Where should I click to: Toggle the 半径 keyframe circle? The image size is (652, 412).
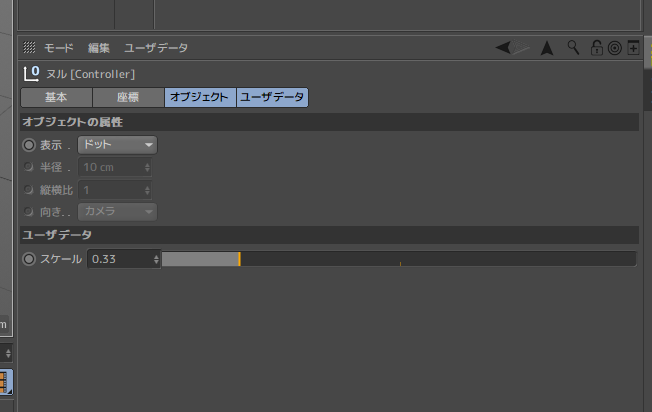[29, 167]
